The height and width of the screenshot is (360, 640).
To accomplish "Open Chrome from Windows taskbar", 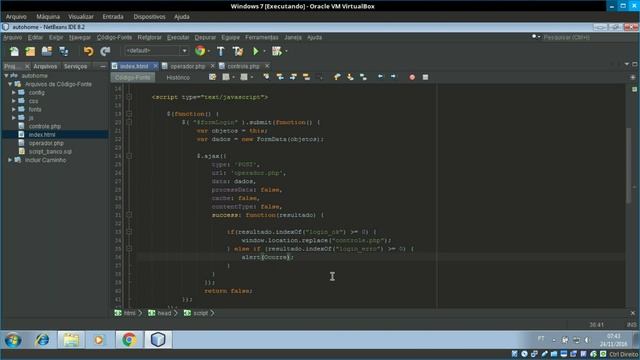I will pyautogui.click(x=129, y=340).
